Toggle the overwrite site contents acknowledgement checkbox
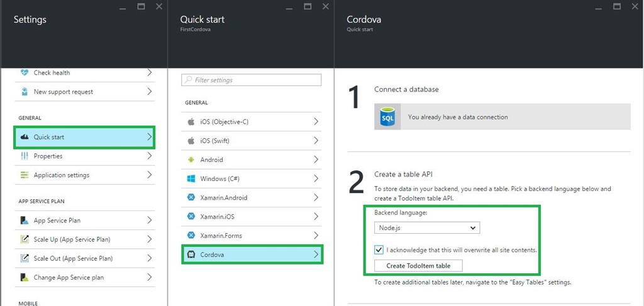The height and width of the screenshot is (306, 644). tap(379, 249)
